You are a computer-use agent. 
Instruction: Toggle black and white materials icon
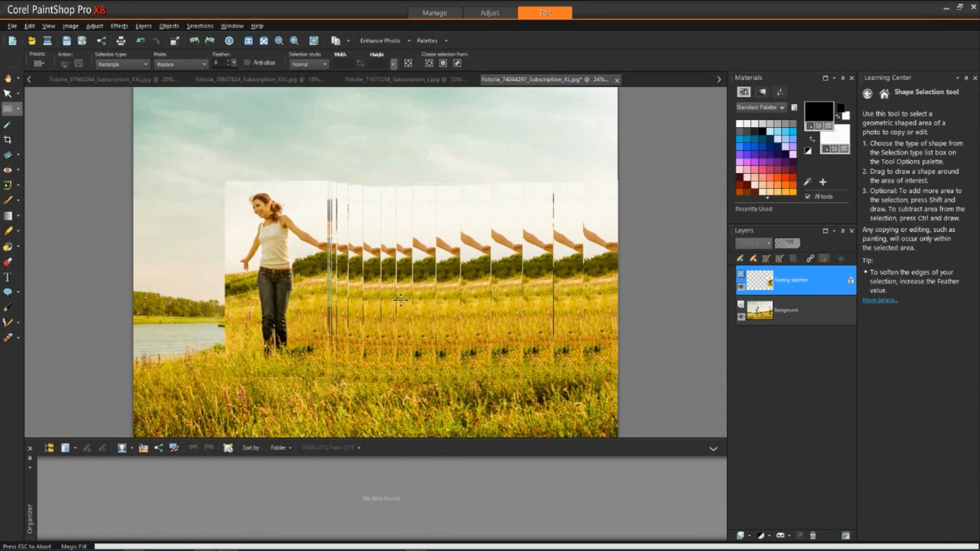808,151
